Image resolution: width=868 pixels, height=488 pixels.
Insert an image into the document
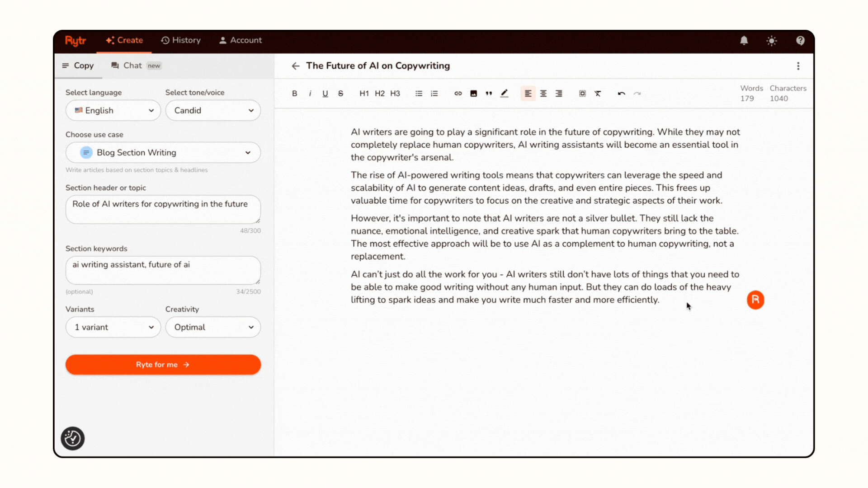click(473, 94)
